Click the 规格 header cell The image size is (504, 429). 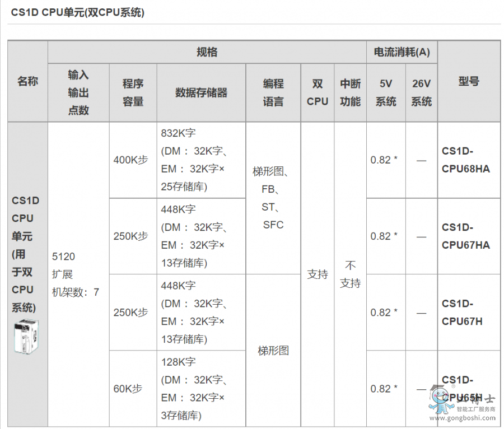(x=207, y=52)
